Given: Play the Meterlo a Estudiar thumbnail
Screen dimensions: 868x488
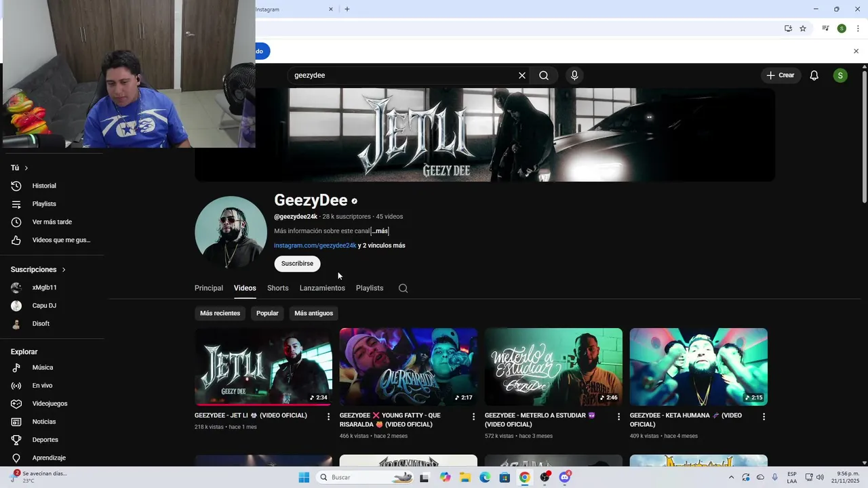Looking at the screenshot, I should (553, 367).
